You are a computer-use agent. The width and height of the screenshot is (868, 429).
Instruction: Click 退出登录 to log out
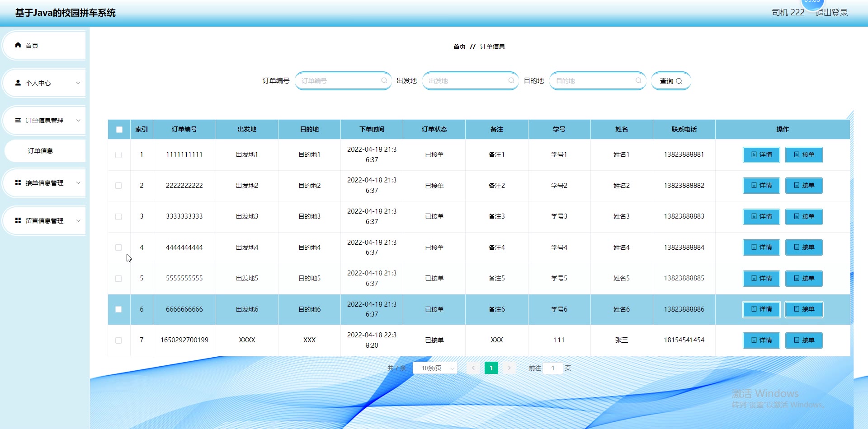pyautogui.click(x=831, y=13)
